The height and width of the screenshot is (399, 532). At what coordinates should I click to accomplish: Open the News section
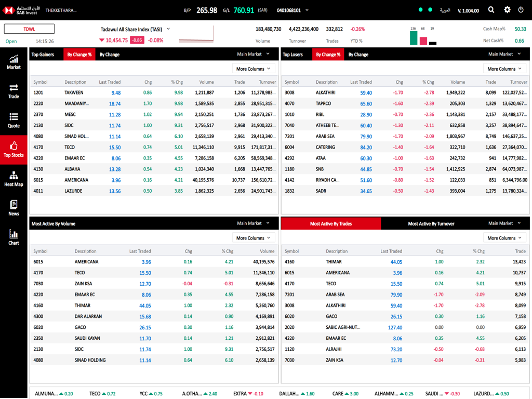point(13,208)
